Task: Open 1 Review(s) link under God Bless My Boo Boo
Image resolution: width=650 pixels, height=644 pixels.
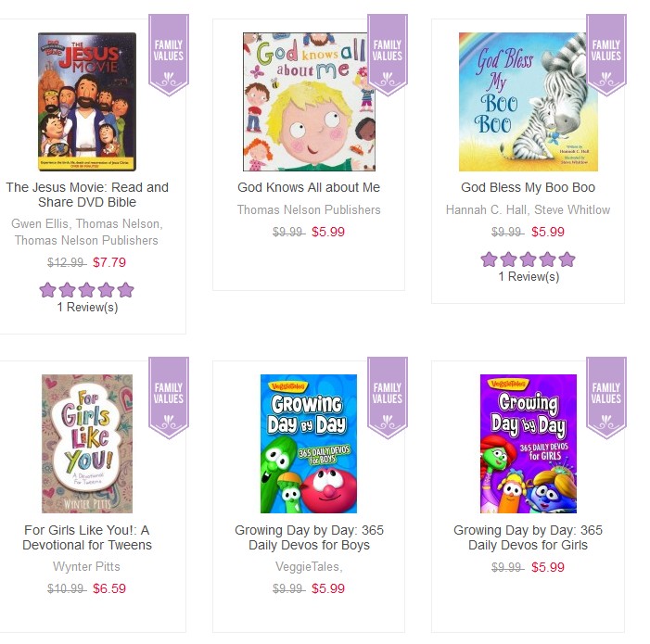Action: click(529, 276)
